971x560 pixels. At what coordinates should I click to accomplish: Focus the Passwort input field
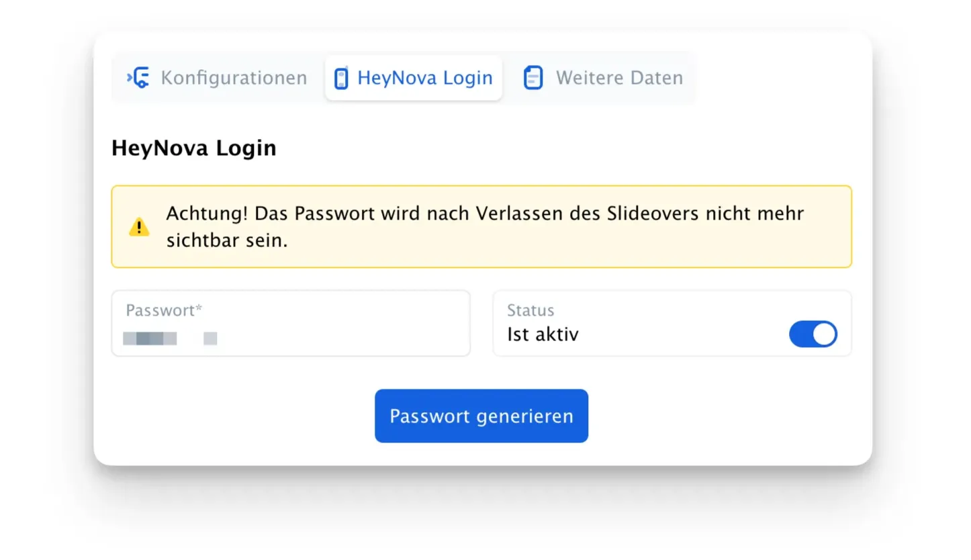point(291,323)
